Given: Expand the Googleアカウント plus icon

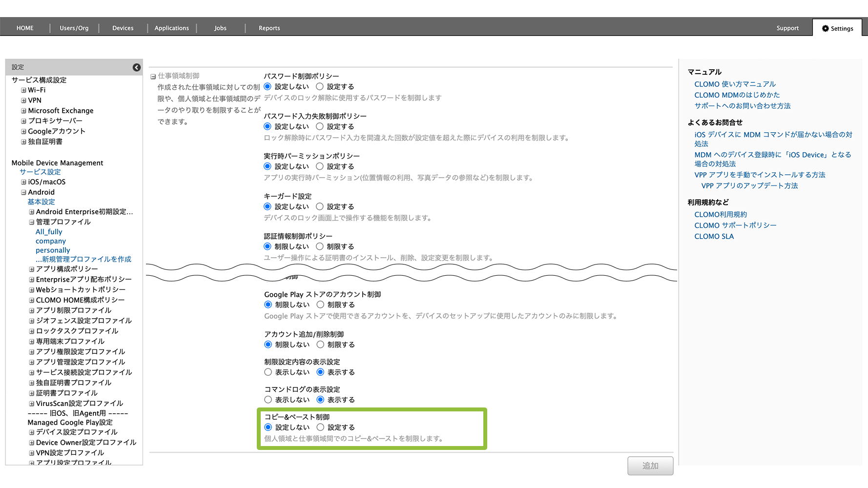Looking at the screenshot, I should [23, 131].
